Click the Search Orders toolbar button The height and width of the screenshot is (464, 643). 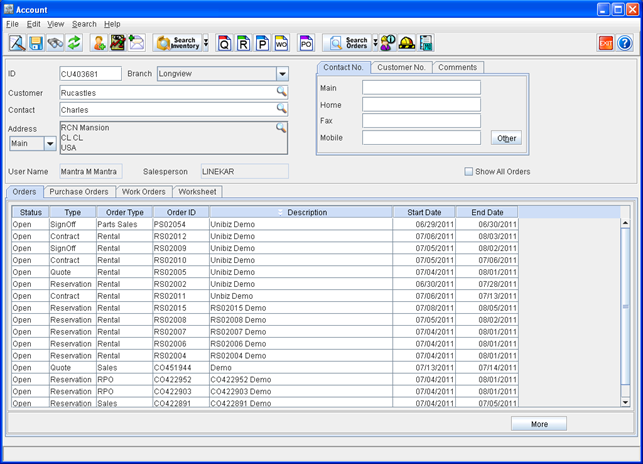tap(347, 43)
